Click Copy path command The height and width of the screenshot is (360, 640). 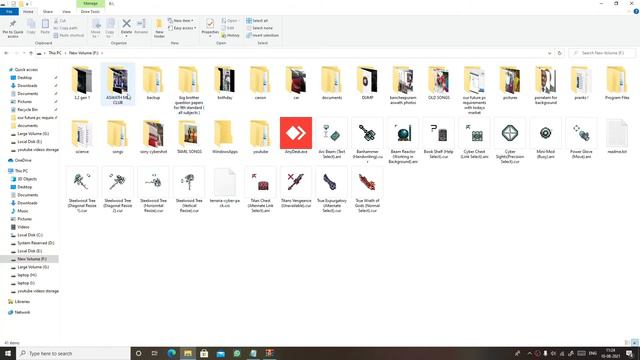[65, 28]
